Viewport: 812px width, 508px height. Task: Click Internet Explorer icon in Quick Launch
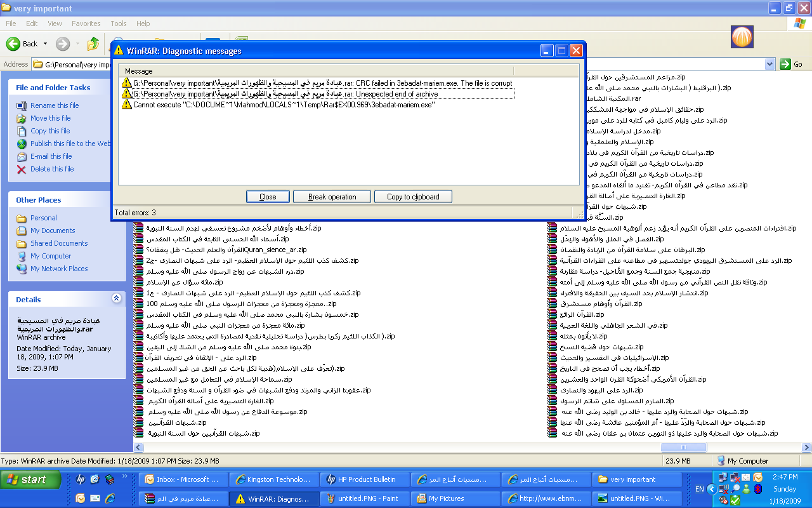[110, 498]
